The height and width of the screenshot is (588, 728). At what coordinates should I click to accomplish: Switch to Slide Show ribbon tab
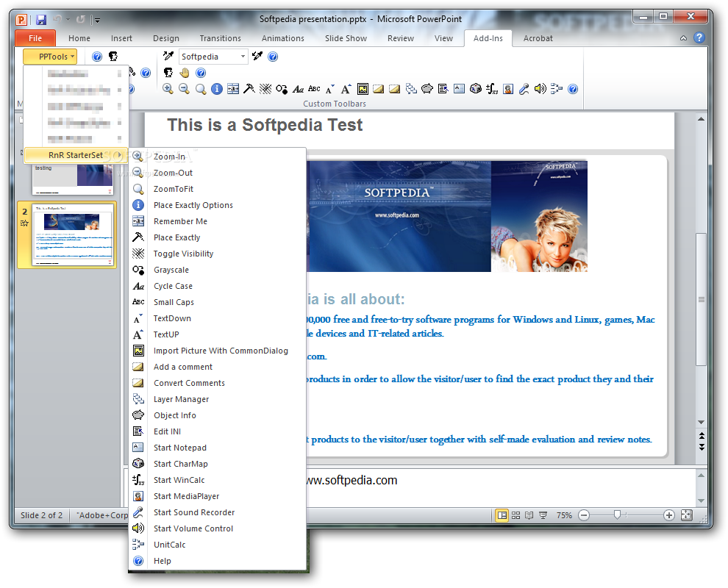pos(346,38)
